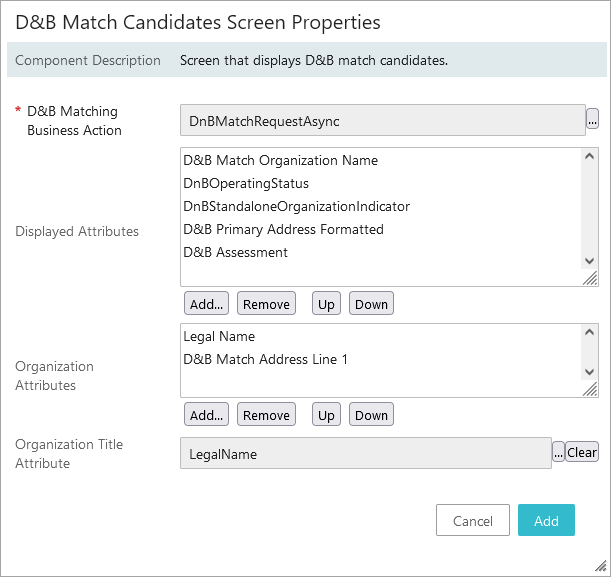
Task: Move displayed attribute Up
Action: point(326,304)
